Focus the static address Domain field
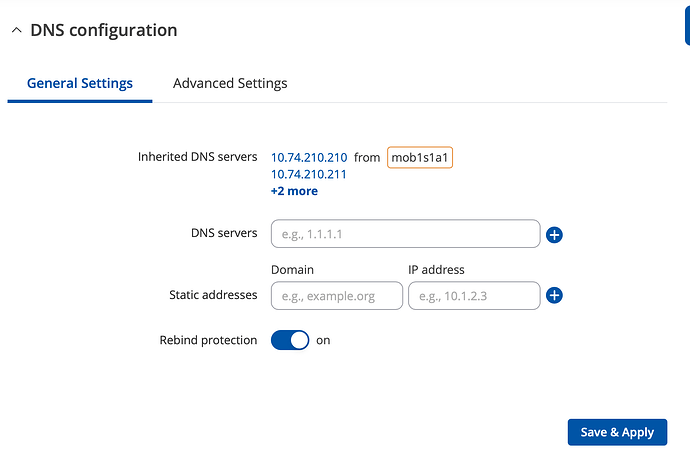Viewport: 690px width, 458px height. tap(337, 296)
